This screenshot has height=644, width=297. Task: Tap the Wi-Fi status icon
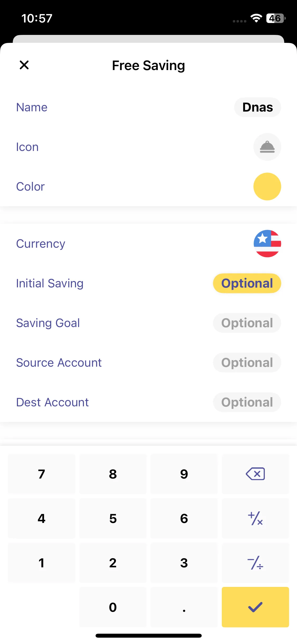pyautogui.click(x=256, y=18)
